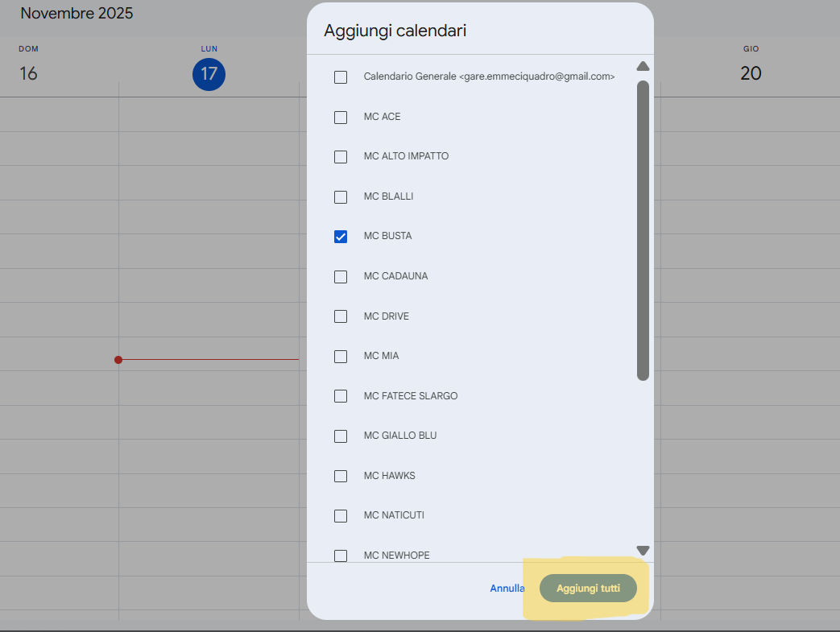Uncheck the MC BUSTA checkbox
This screenshot has height=632, width=840.
(341, 237)
